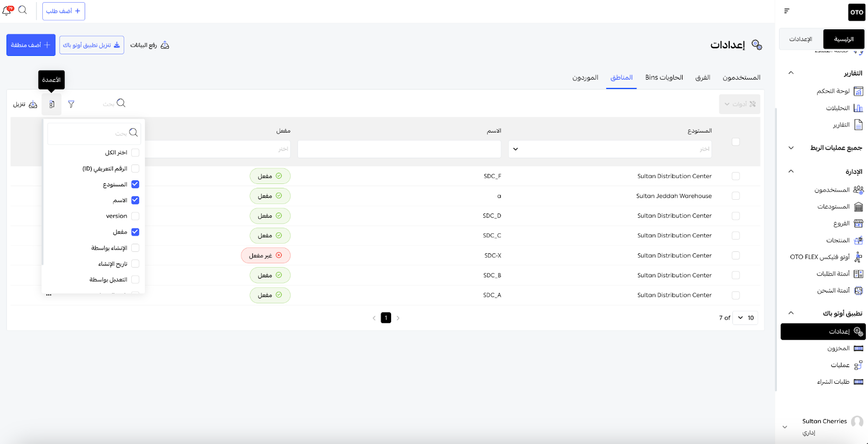Select the الرئيسية sidebar top tab

coord(844,39)
